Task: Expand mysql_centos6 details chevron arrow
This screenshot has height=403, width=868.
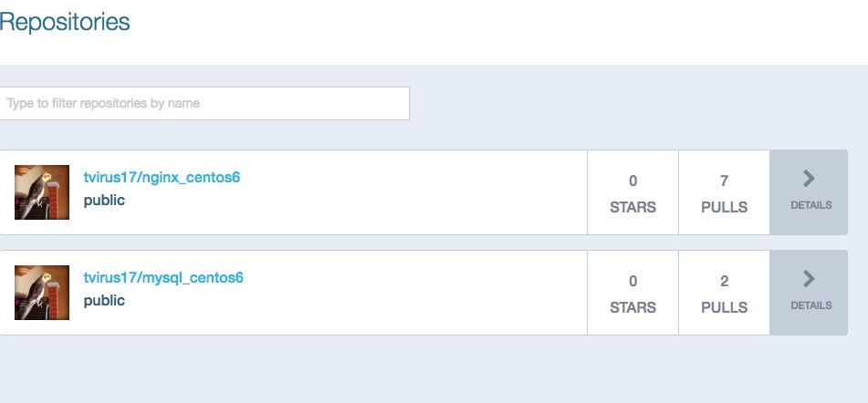Action: (x=809, y=278)
